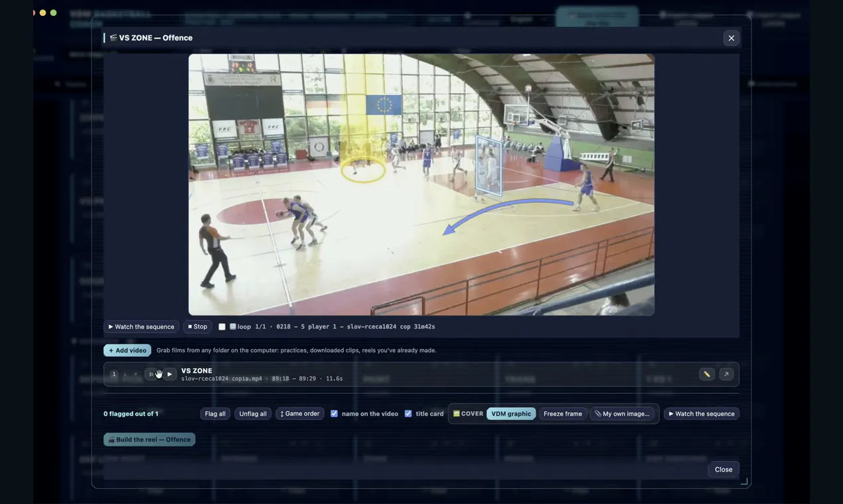The height and width of the screenshot is (504, 843).
Task: Click Watch the sequence below the video
Action: (141, 327)
